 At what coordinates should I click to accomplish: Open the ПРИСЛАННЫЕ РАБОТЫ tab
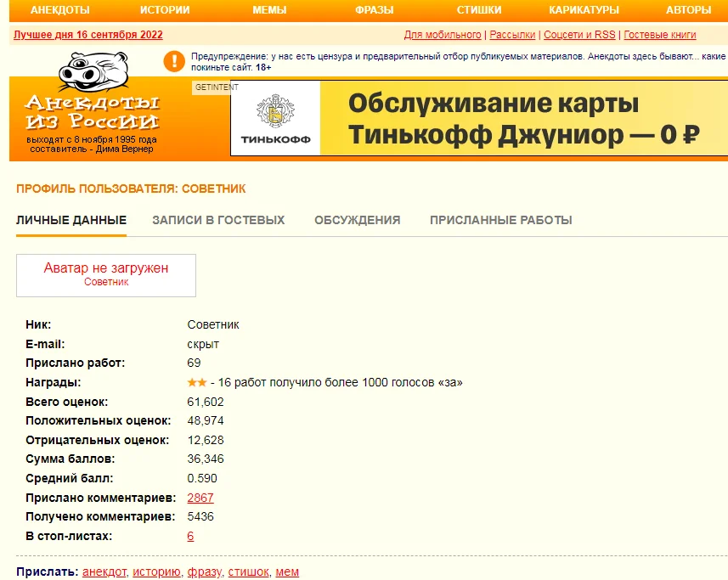(x=500, y=220)
